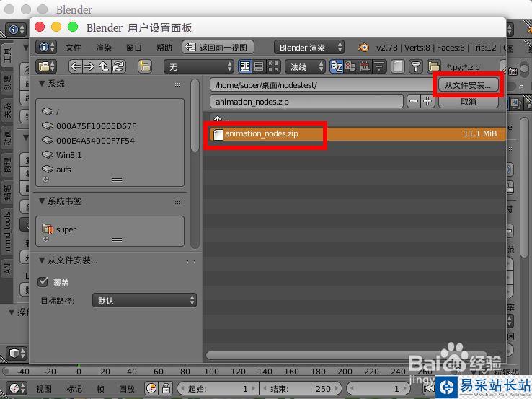Viewport: 532px width, 399px height.
Task: Decrement filename number with minus button
Action: pyautogui.click(x=414, y=101)
